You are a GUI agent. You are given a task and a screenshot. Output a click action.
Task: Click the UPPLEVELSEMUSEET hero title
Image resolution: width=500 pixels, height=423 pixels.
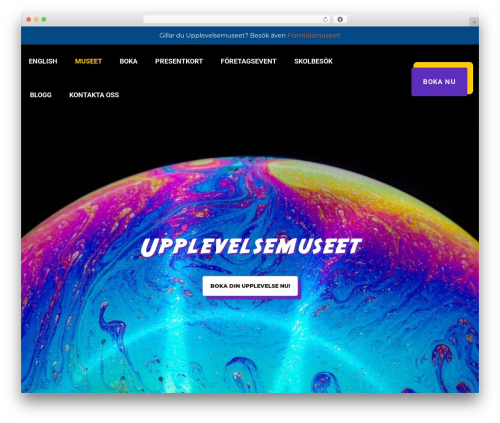coord(251,247)
